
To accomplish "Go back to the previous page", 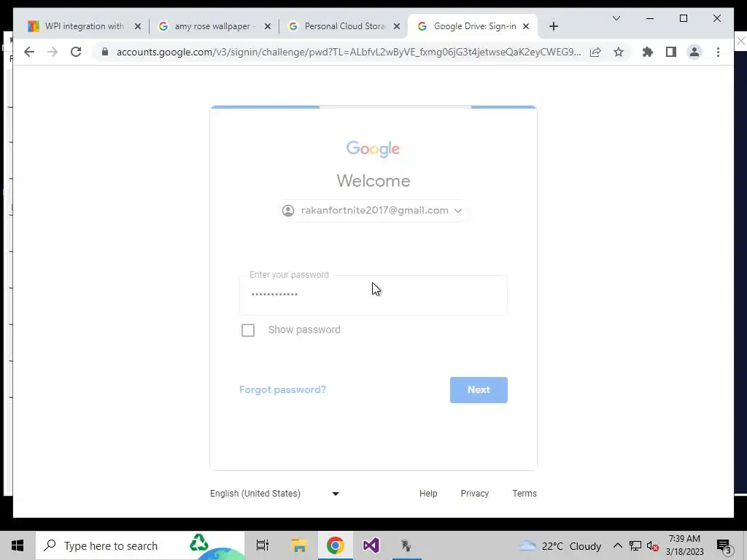I will point(29,52).
